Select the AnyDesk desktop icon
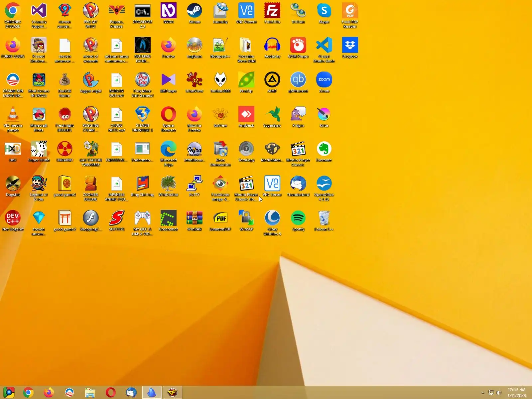Viewport: 532px width, 399px height. tap(246, 117)
